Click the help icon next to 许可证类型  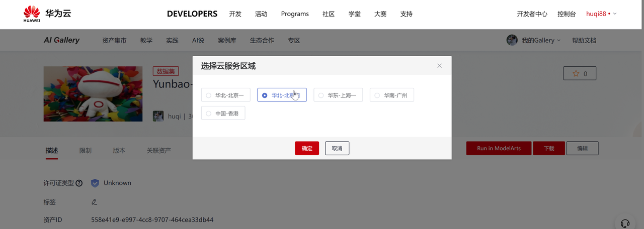click(x=79, y=183)
